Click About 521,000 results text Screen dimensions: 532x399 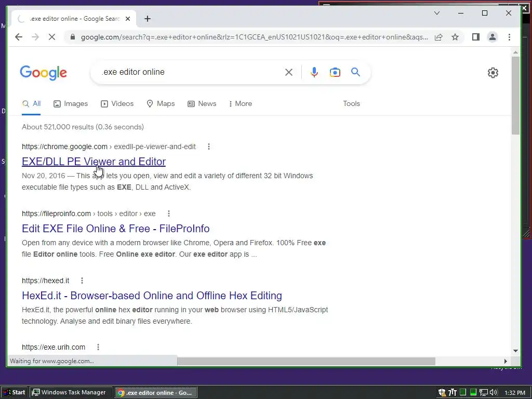pos(83,127)
